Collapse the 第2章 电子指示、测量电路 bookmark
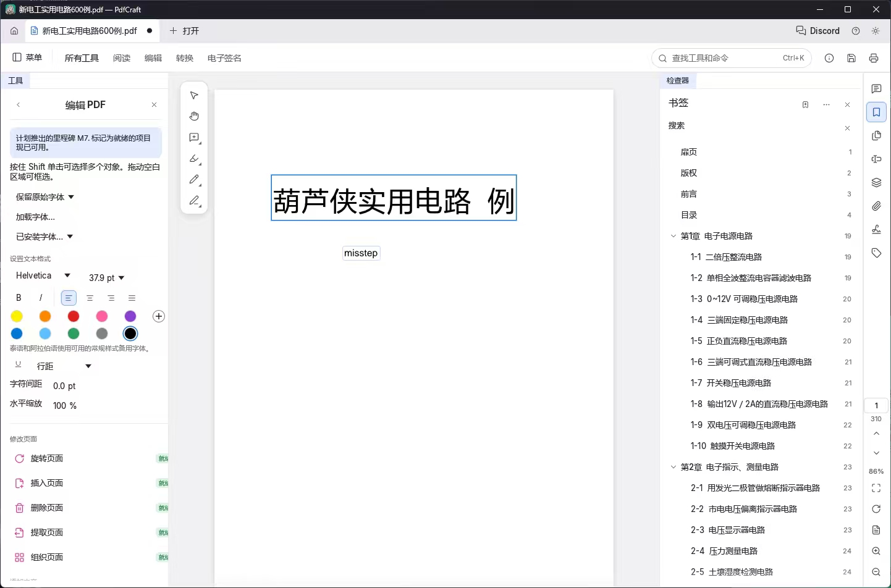Screen dimensions: 891x588 point(674,467)
